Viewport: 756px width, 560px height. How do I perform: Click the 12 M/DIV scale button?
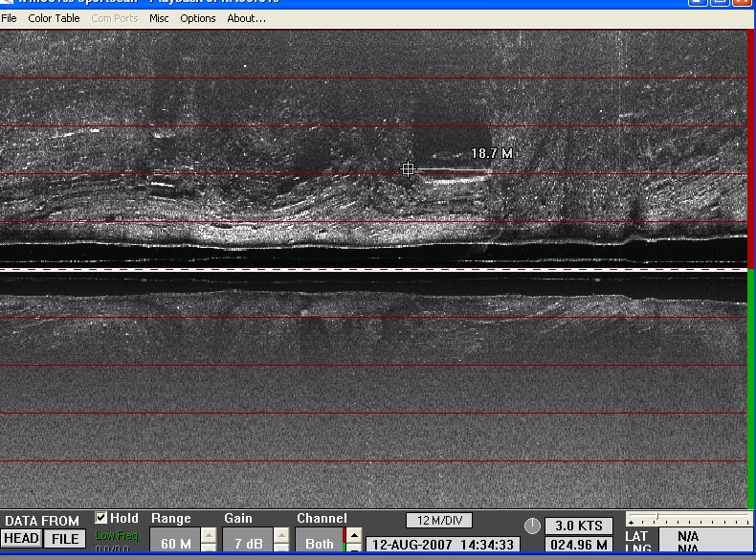click(438, 521)
